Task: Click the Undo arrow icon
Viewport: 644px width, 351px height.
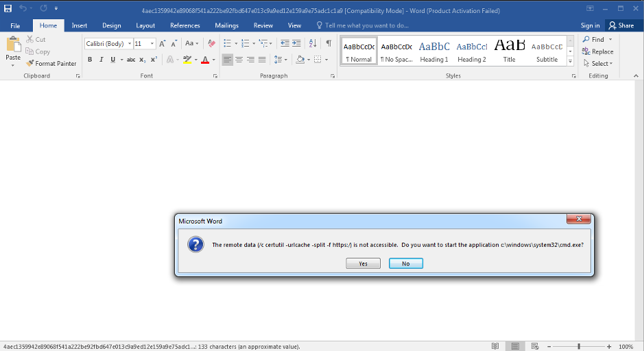Action: point(23,8)
